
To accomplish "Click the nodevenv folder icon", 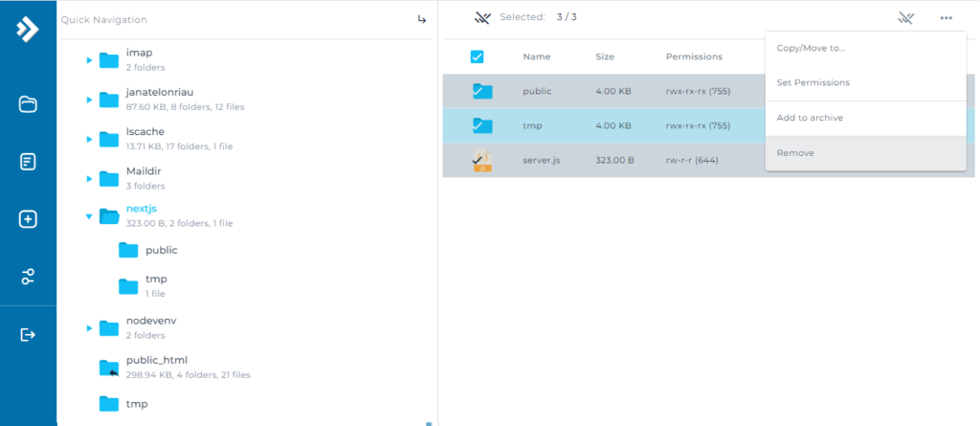I will 109,327.
